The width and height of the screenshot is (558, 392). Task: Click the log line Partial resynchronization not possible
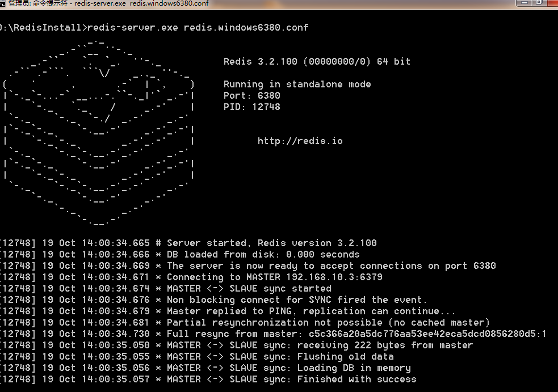pyautogui.click(x=245, y=323)
